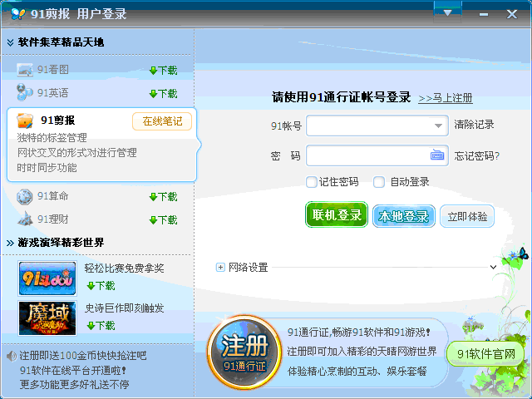The width and height of the screenshot is (532, 399).
Task: Click the 更多功能更多好礼送不停 notice
Action: [x=74, y=384]
